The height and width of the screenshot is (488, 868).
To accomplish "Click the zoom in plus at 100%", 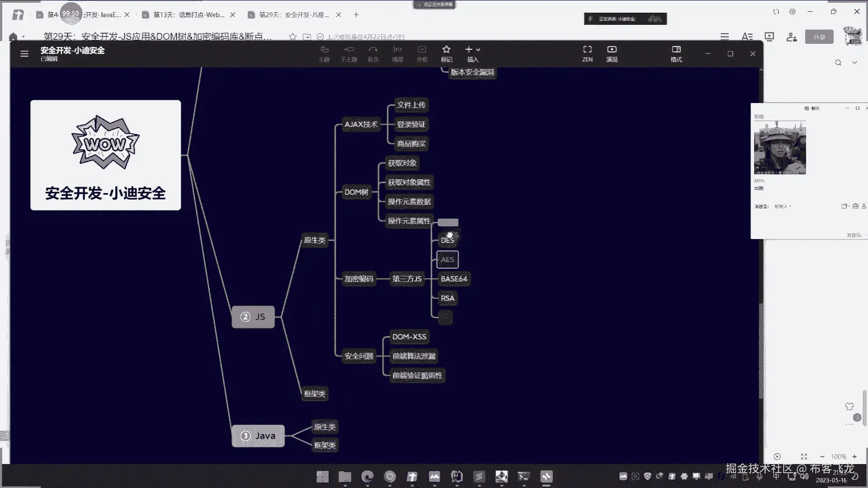I will coord(854,456).
